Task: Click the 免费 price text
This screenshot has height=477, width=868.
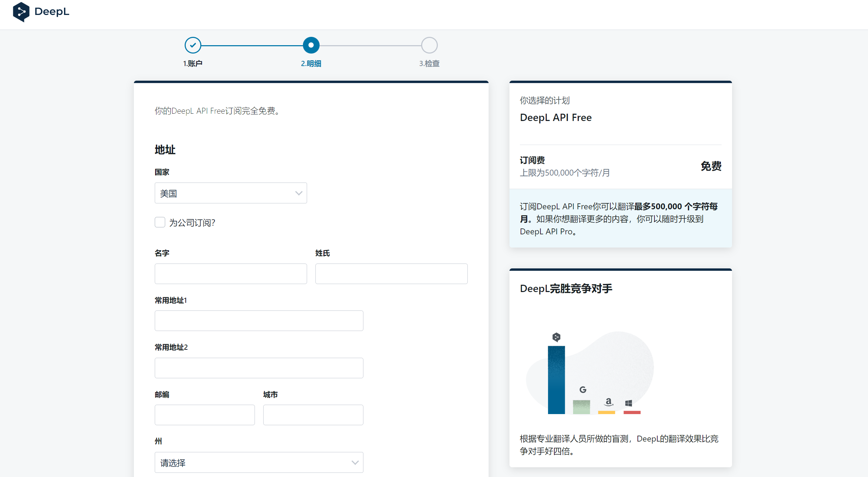Action: coord(711,166)
